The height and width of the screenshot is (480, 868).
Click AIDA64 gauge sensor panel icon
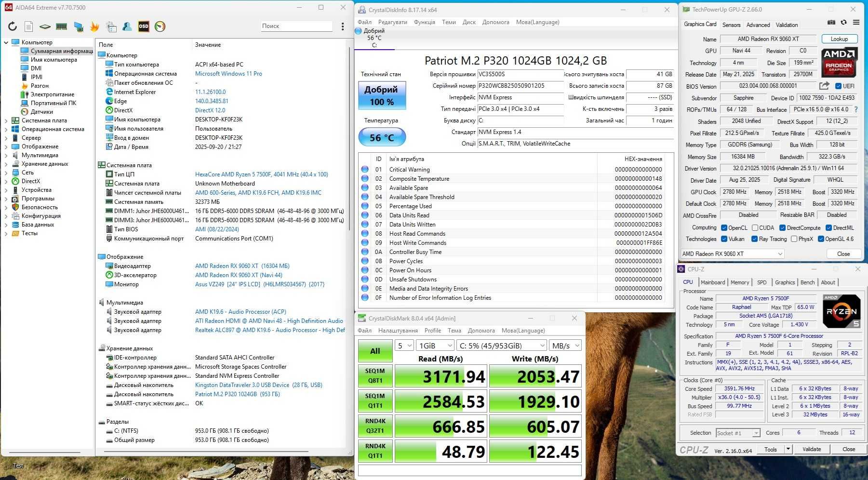click(x=160, y=27)
